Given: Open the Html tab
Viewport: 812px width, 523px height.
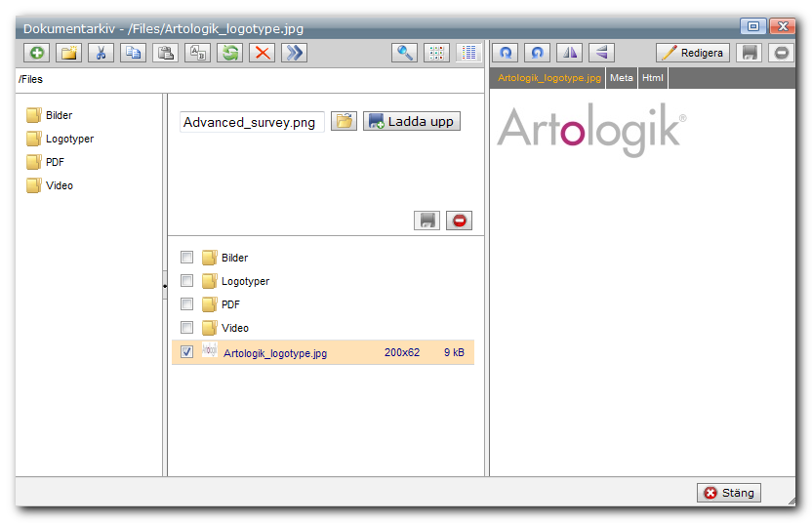Looking at the screenshot, I should pos(653,78).
